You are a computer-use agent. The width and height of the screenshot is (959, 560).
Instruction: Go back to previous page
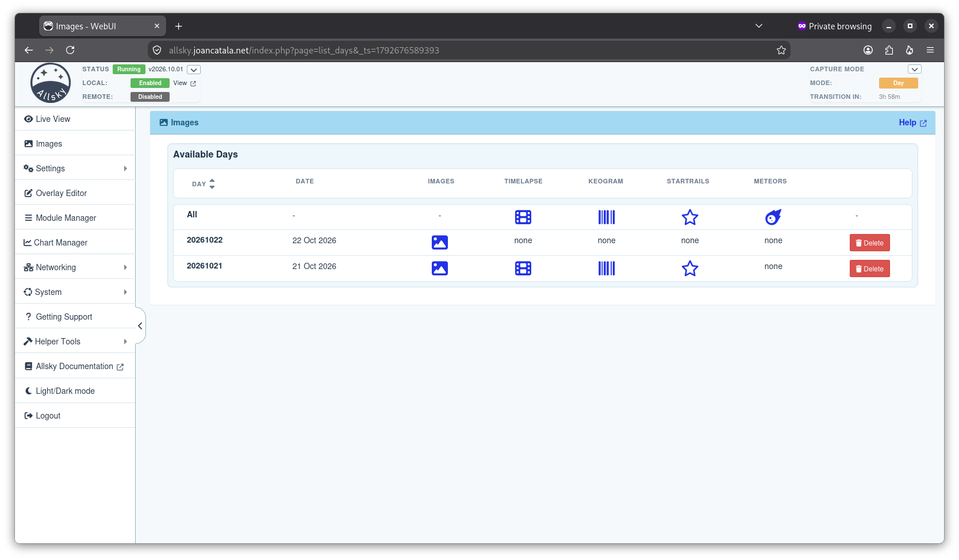coord(29,51)
